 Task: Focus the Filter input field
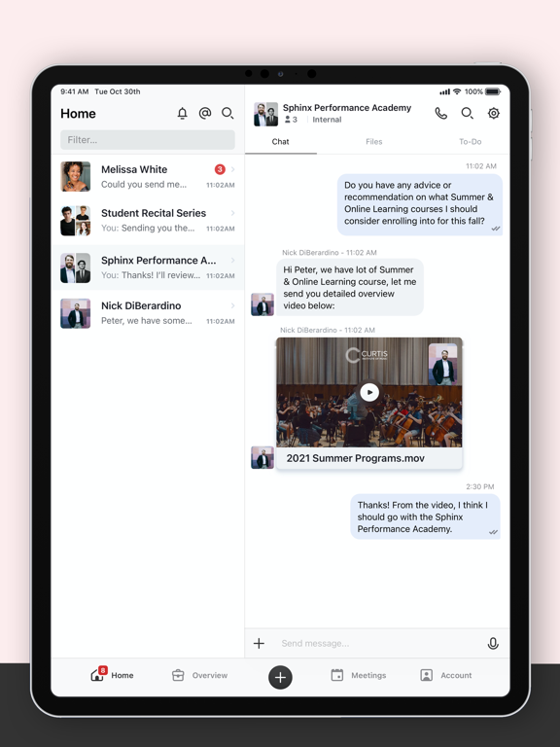(x=148, y=140)
